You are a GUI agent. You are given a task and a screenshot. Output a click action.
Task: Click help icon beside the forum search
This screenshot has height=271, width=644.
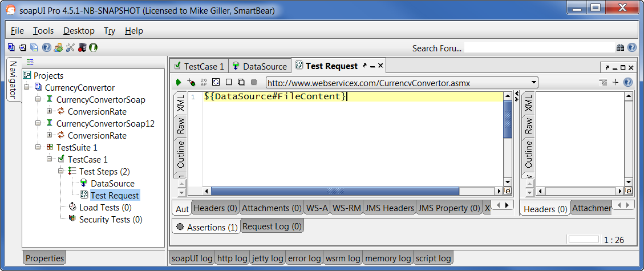click(x=632, y=48)
